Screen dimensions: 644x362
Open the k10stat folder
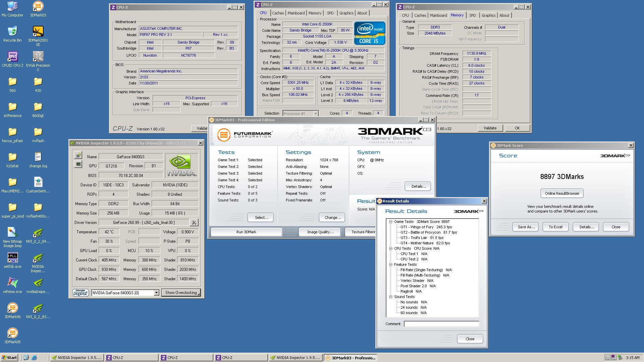[x=12, y=160]
